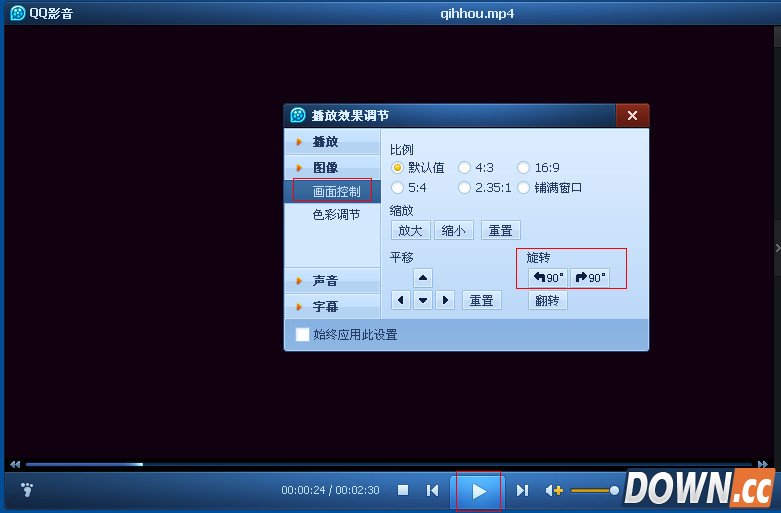Image resolution: width=781 pixels, height=513 pixels.
Task: Rotate picture 90° clockwise
Action: click(x=590, y=277)
